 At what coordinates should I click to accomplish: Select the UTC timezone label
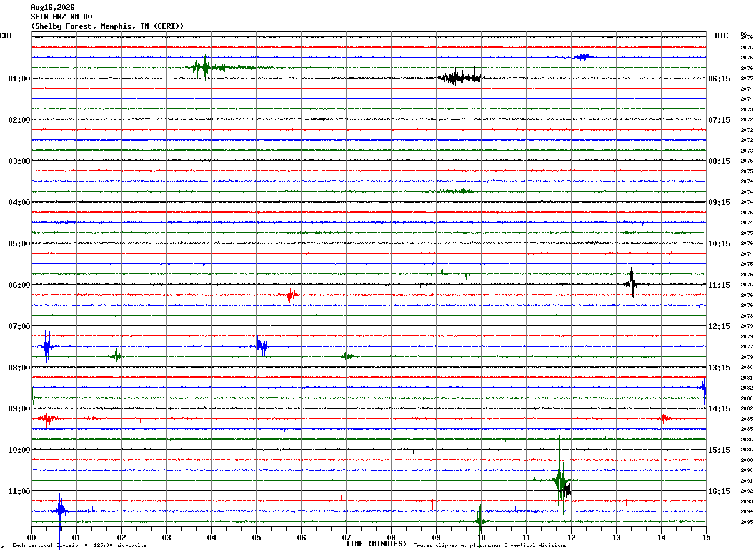[722, 36]
